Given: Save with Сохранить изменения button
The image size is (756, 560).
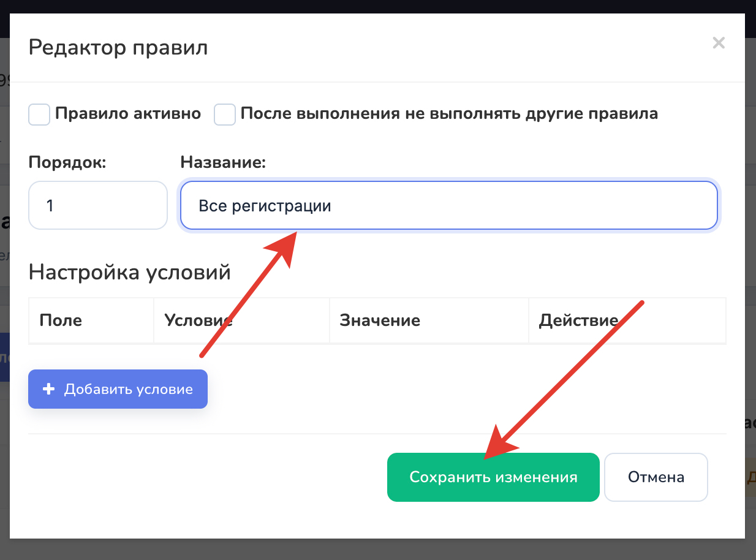Looking at the screenshot, I should pos(493,477).
